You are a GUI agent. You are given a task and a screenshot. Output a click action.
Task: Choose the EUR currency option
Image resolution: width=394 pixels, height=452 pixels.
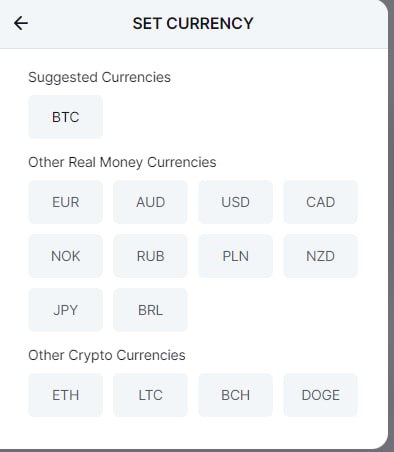pyautogui.click(x=65, y=202)
